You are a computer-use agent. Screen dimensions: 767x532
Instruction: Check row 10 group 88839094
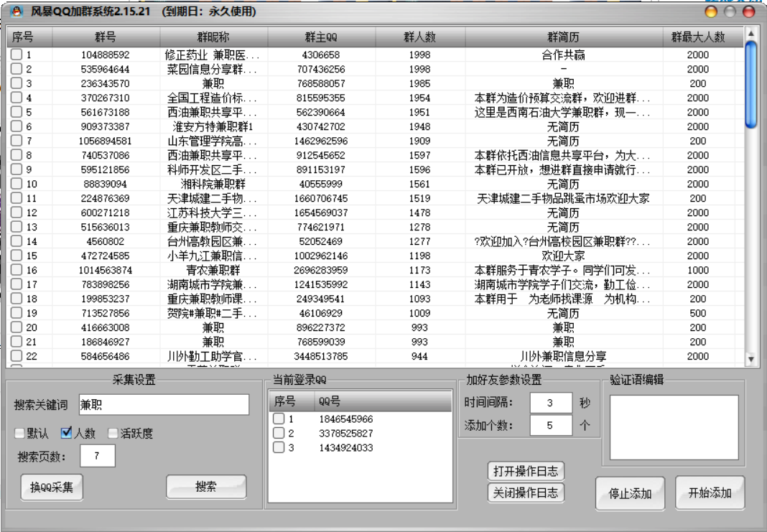17,184
